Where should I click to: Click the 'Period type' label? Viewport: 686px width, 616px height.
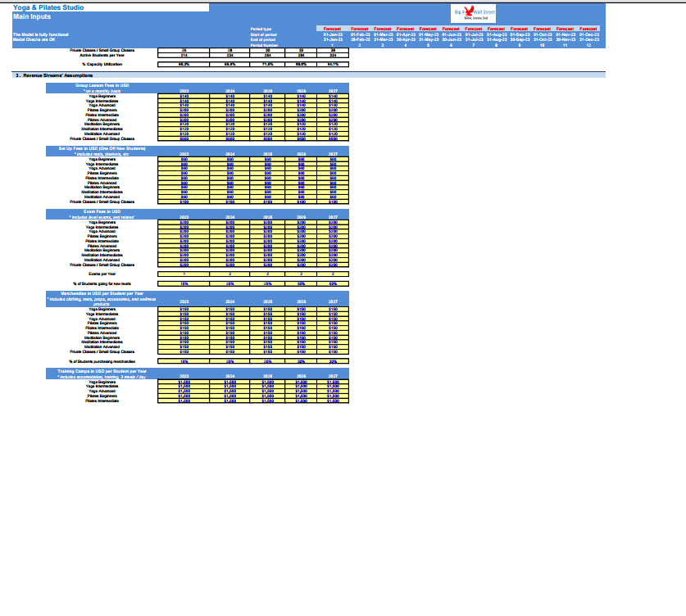coord(261,29)
